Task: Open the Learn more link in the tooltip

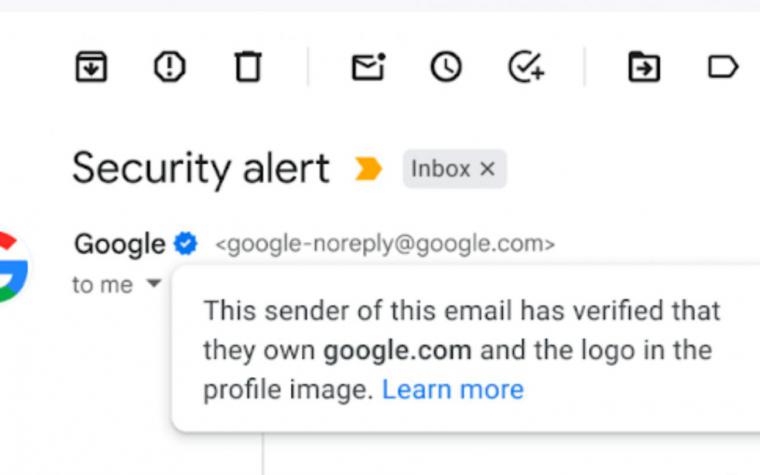Action: point(453,389)
